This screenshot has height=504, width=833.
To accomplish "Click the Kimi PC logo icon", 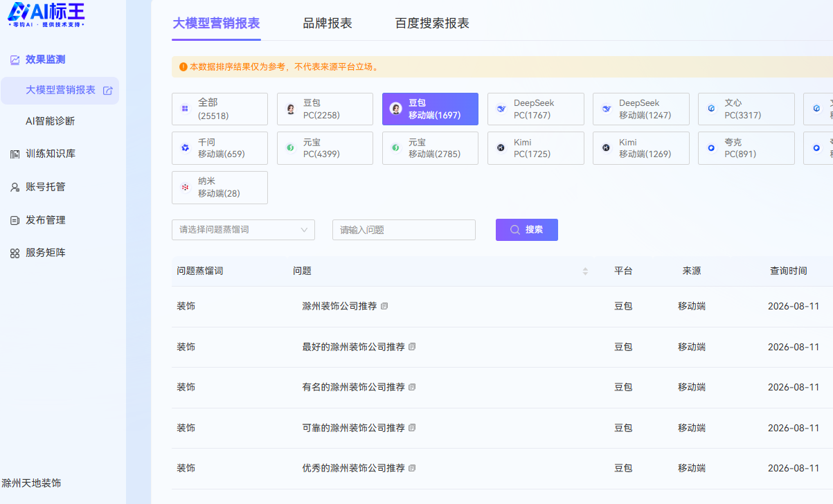I will pos(501,148).
